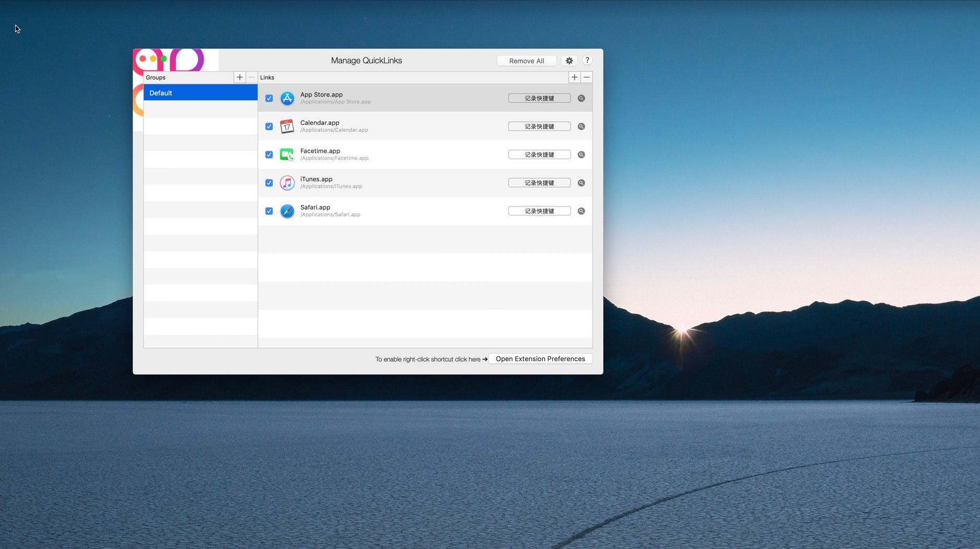The image size is (980, 549).
Task: Click the Remove All button
Action: 527,61
